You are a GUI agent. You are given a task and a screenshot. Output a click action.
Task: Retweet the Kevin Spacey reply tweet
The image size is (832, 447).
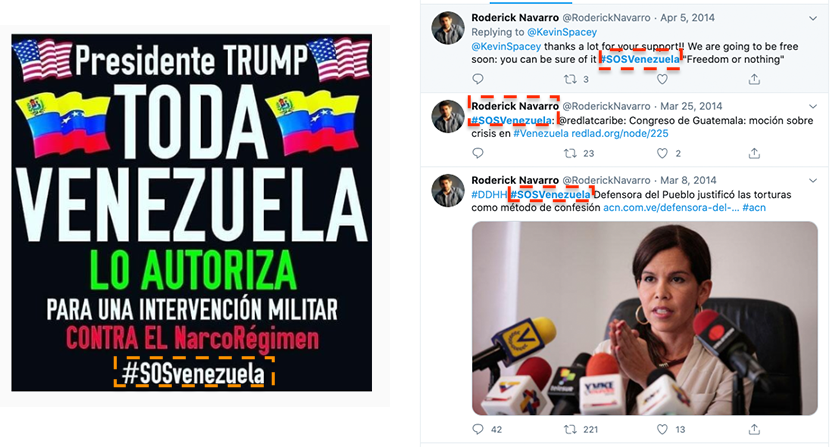[x=570, y=79]
